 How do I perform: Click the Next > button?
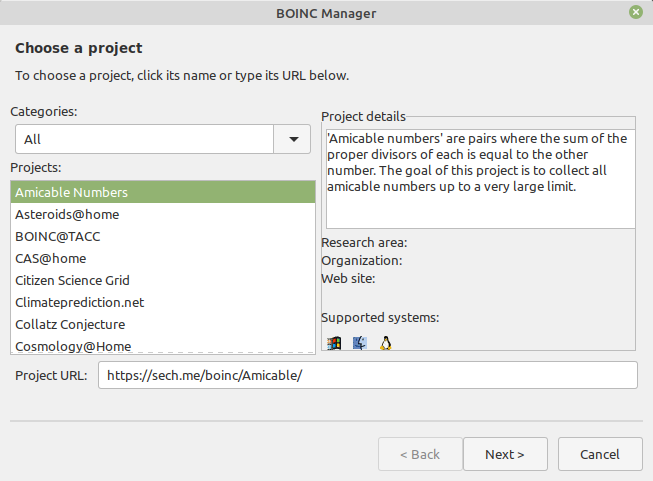click(x=505, y=454)
